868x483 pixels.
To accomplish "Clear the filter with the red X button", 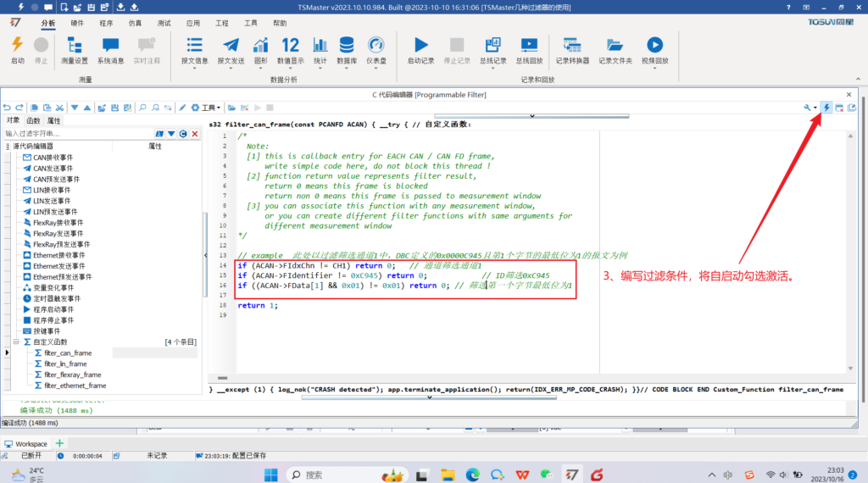I will 195,134.
